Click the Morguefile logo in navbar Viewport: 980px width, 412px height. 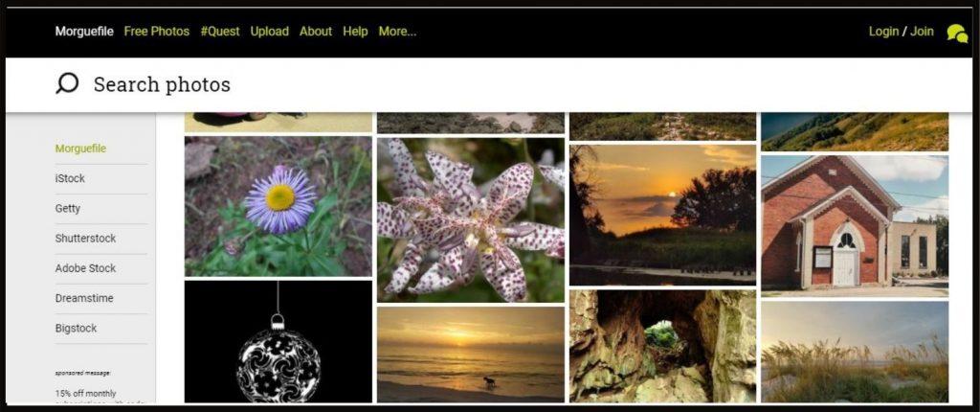coord(84,32)
